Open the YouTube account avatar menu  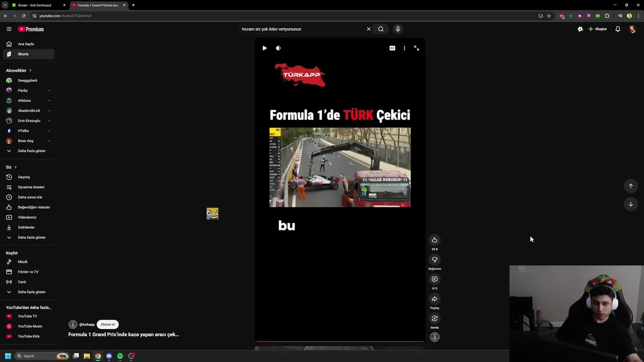click(632, 29)
